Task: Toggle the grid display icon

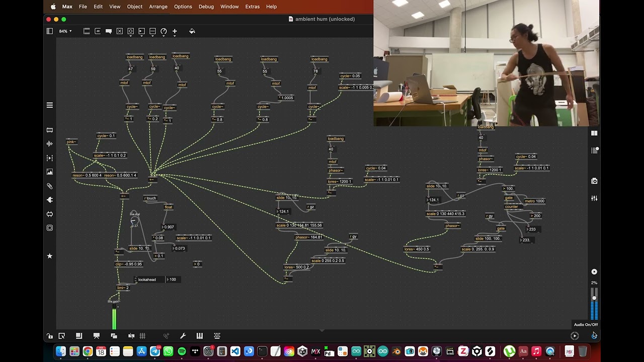Action: pos(142,336)
